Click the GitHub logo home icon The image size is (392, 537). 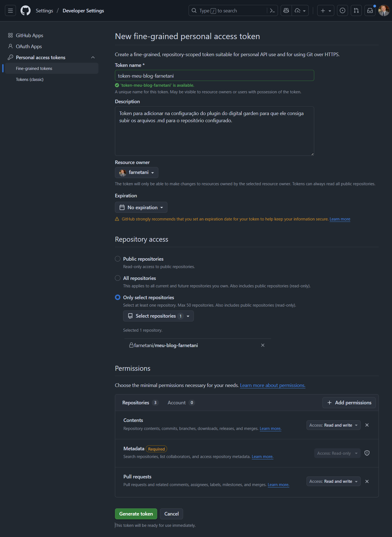26,11
